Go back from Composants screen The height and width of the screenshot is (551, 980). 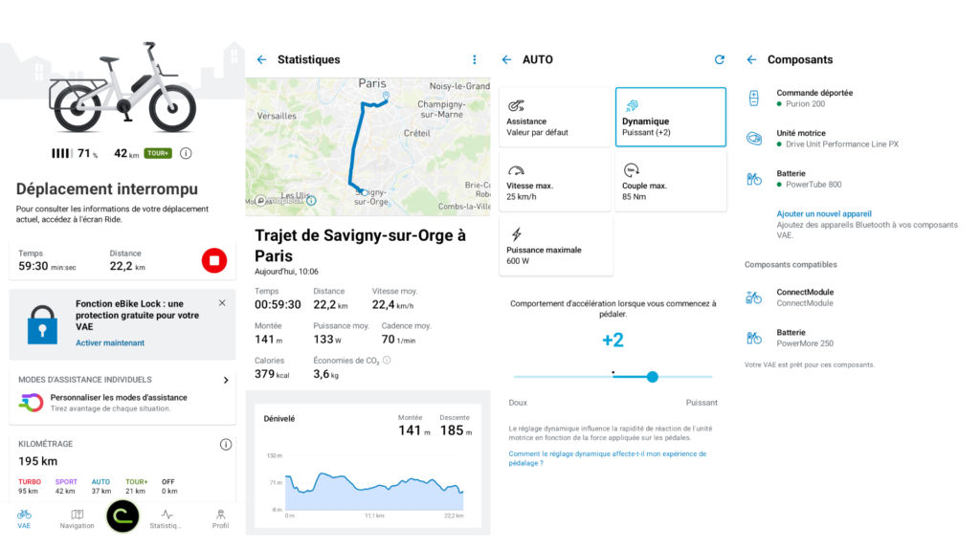pos(751,59)
